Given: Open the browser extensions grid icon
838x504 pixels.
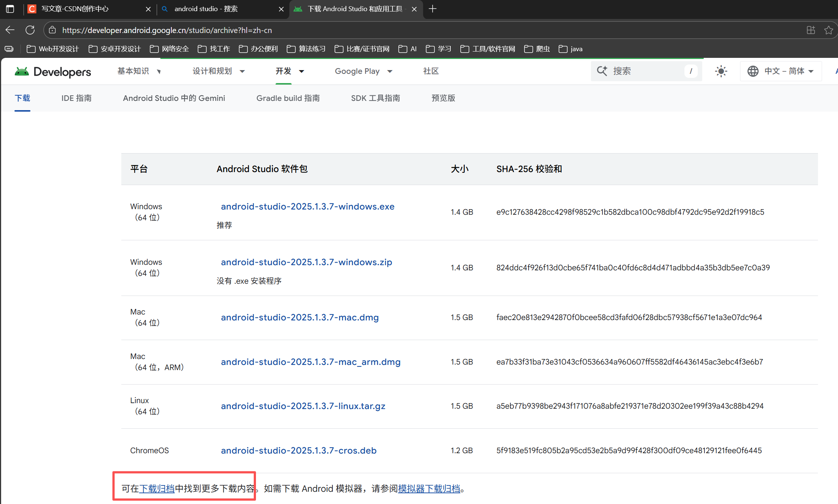Looking at the screenshot, I should pyautogui.click(x=811, y=30).
